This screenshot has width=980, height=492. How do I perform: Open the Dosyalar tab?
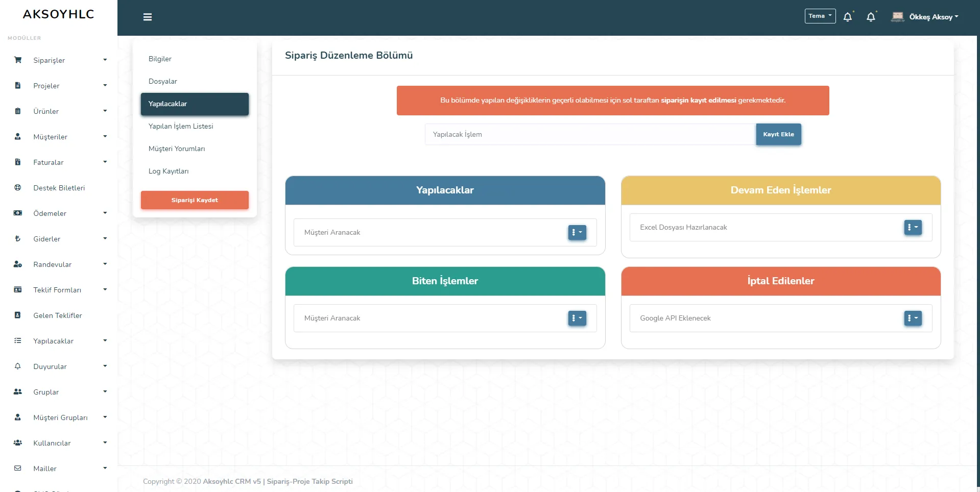point(195,81)
